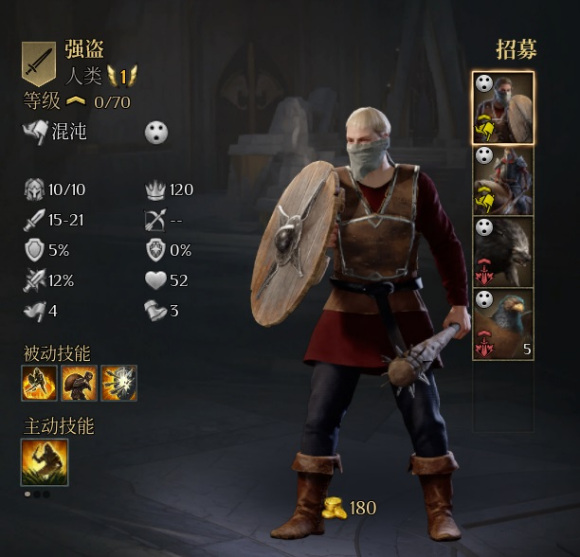Select the third passive skill burst icon
The width and height of the screenshot is (580, 557).
coord(119,383)
